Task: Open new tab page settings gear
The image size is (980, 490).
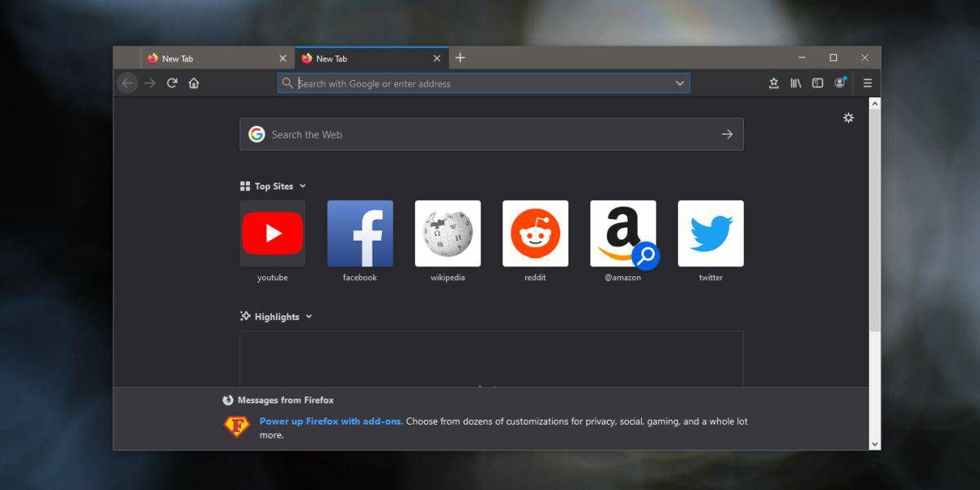Action: 849,118
